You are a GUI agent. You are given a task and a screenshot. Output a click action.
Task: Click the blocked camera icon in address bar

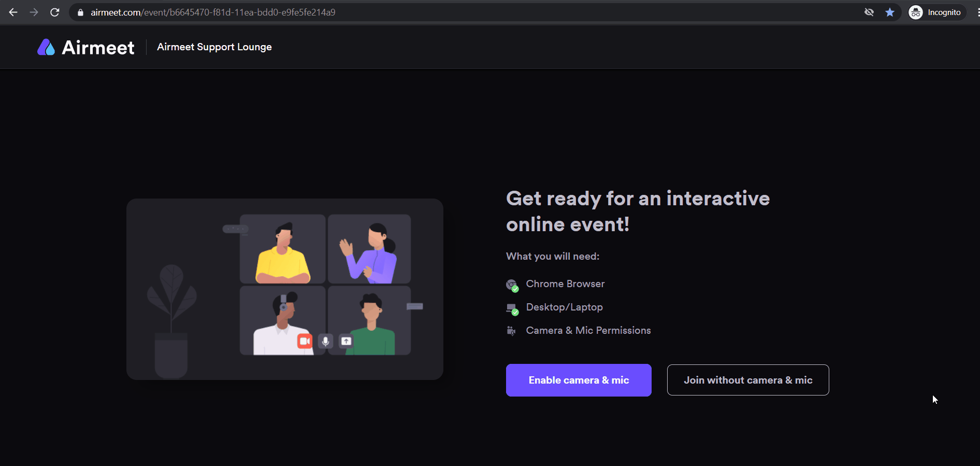pos(869,12)
